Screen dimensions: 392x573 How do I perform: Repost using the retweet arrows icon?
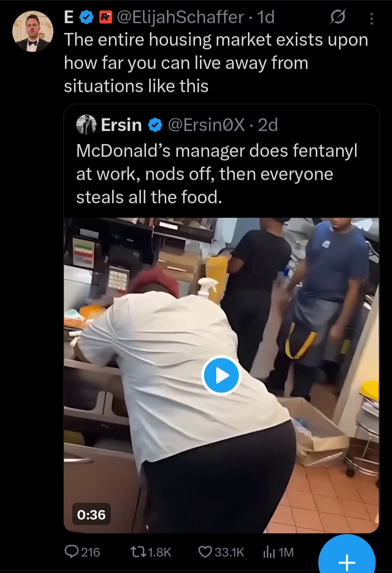click(x=138, y=552)
